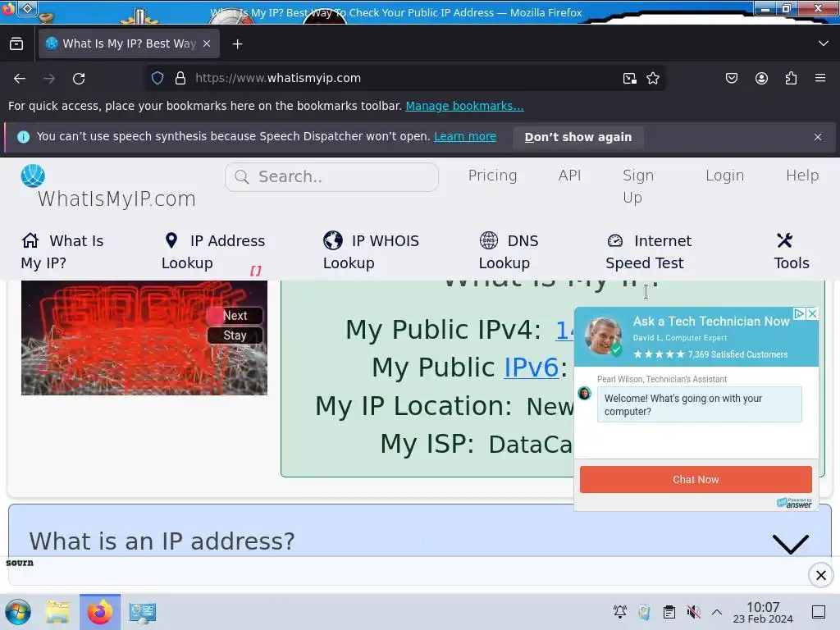Open a new tab with plus button
The height and width of the screenshot is (630, 840).
tap(237, 44)
